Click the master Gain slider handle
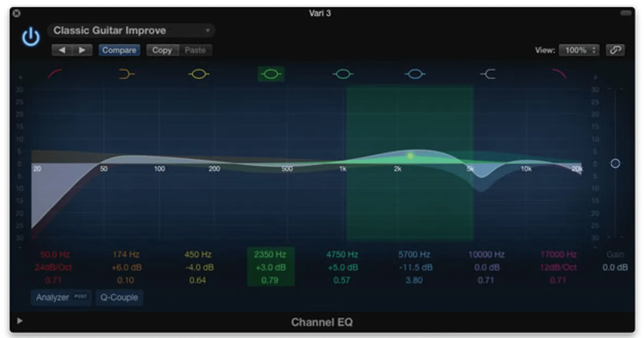 [x=615, y=164]
